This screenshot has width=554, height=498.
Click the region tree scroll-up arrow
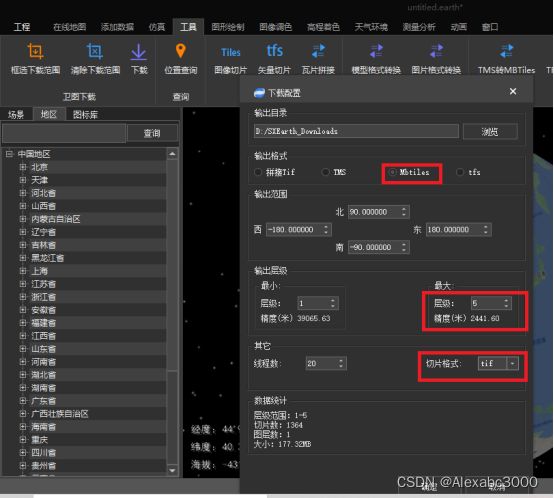[172, 154]
